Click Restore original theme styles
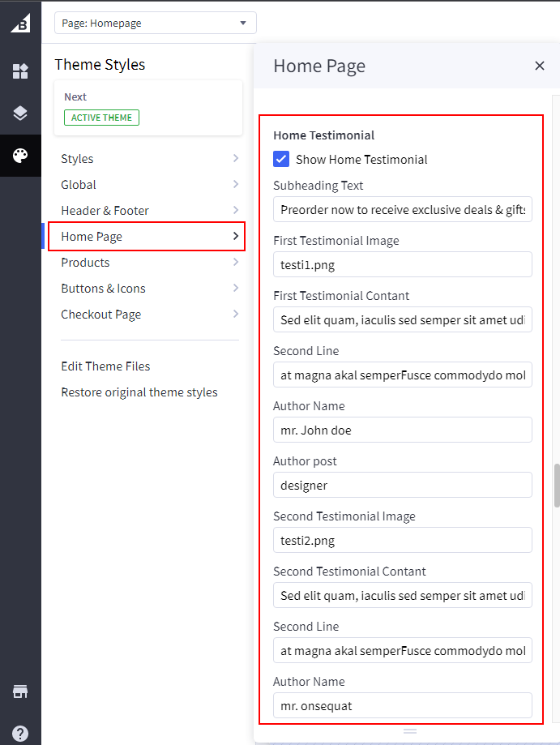This screenshot has width=560, height=745. click(139, 392)
